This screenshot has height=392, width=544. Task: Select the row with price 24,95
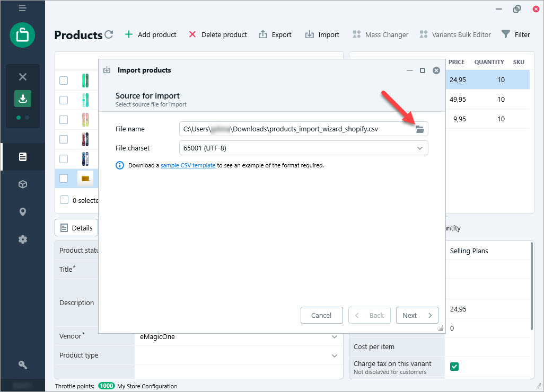coord(488,79)
